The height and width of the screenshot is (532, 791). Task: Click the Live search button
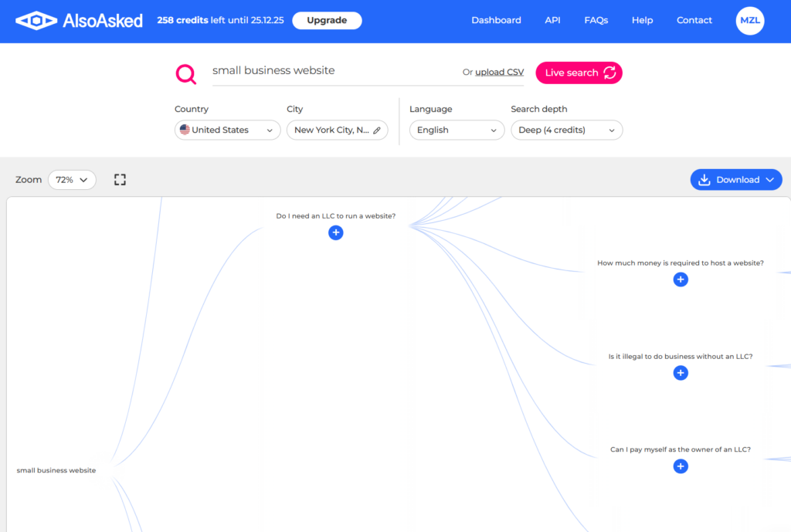[x=579, y=73]
